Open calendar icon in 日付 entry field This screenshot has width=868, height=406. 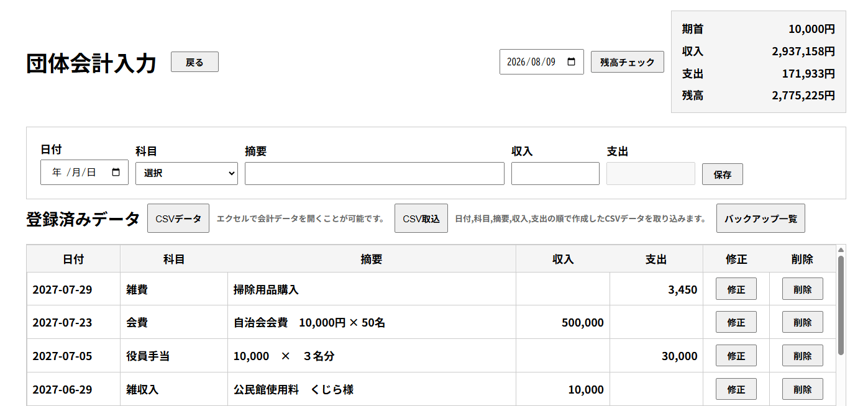(116, 173)
